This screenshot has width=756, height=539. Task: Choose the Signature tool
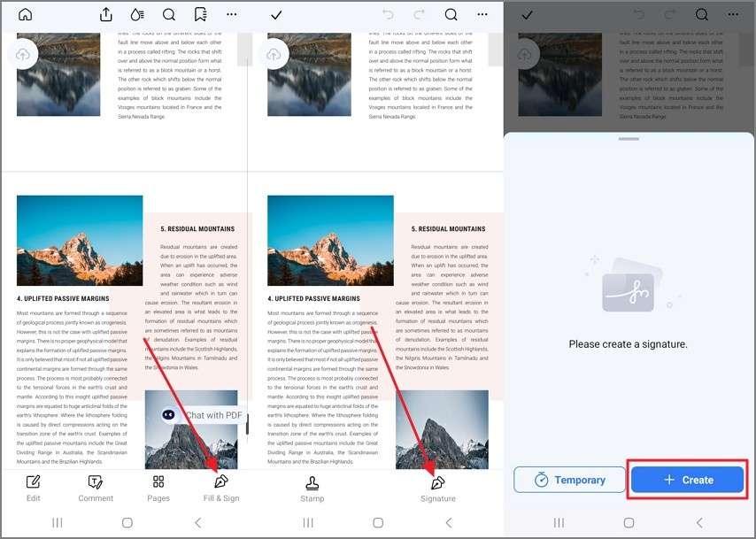click(x=438, y=489)
